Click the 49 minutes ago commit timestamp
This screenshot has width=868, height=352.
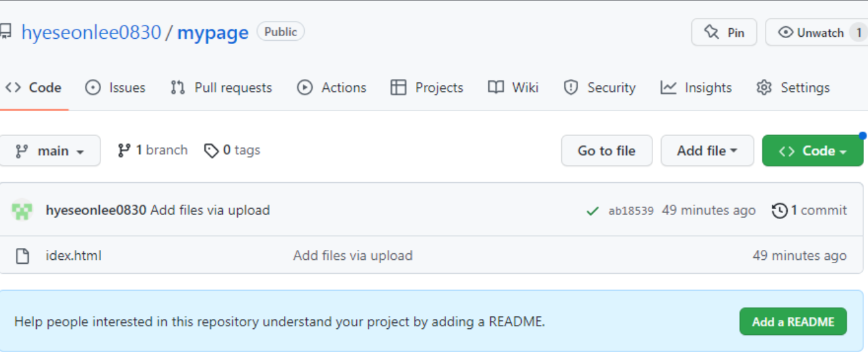coord(708,211)
